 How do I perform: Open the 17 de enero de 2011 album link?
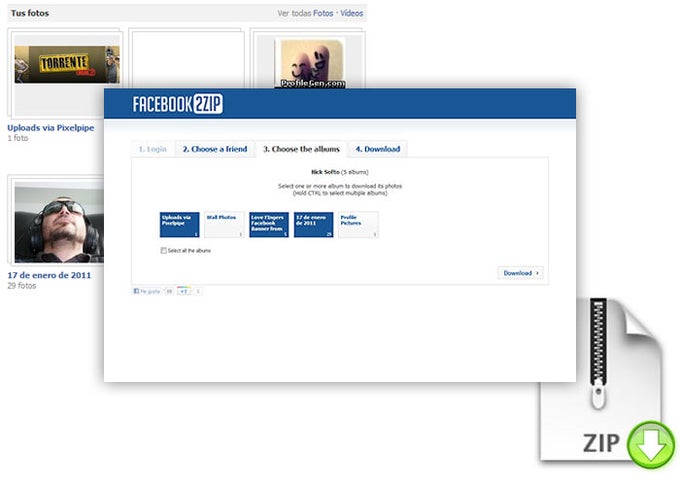(x=49, y=275)
